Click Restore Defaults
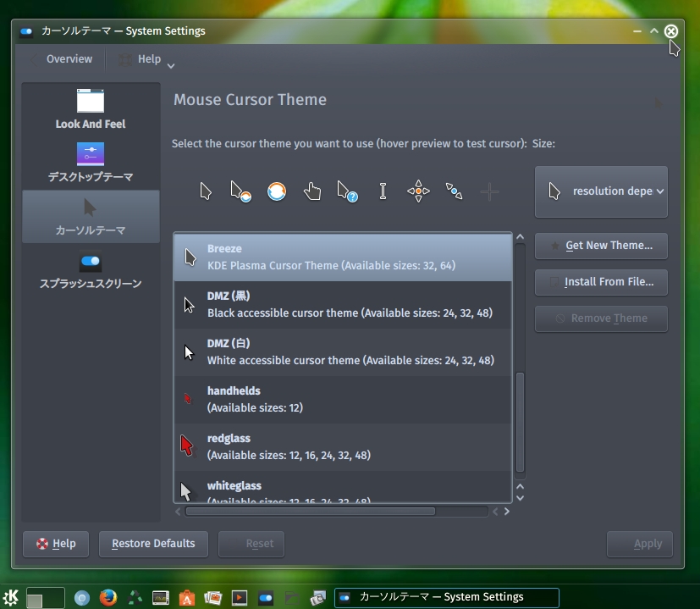 point(153,544)
